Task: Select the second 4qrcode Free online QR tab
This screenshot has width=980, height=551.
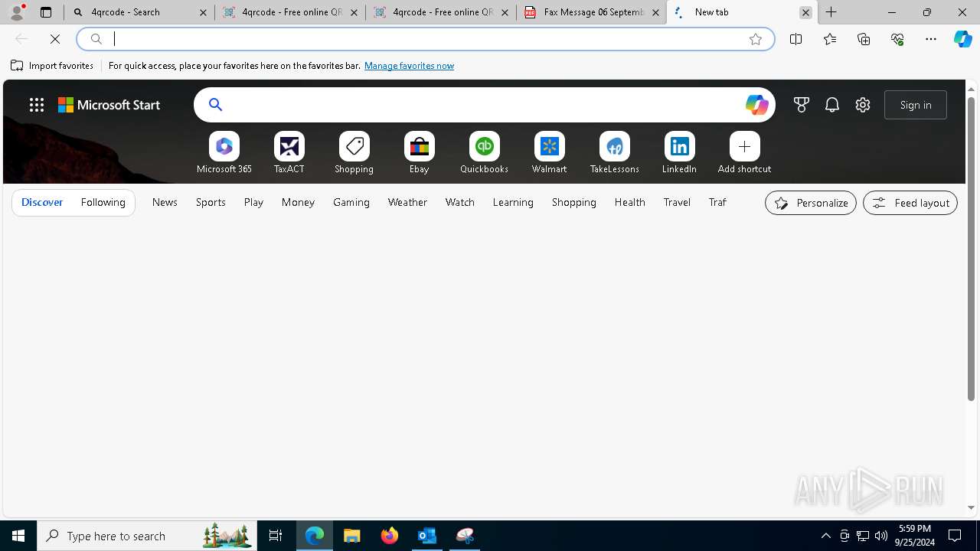Action: pyautogui.click(x=440, y=12)
